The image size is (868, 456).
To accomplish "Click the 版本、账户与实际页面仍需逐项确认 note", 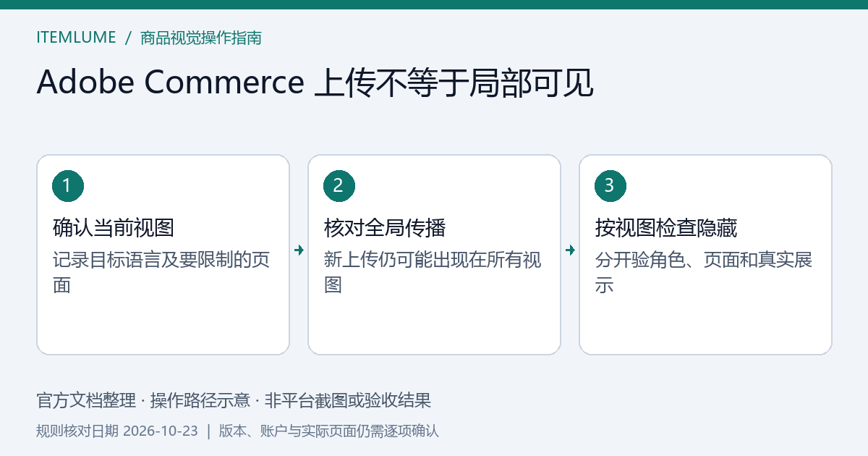I will tap(328, 431).
